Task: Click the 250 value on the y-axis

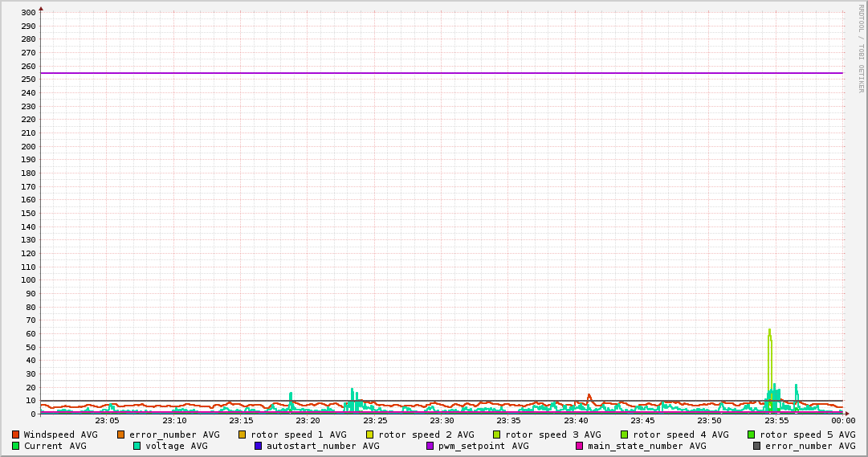Action: tap(28, 80)
